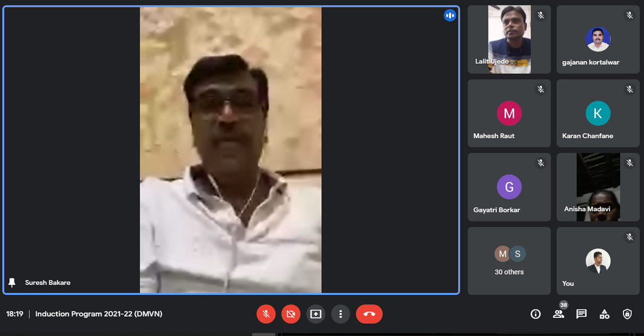This screenshot has width=644, height=336.
Task: Click the blue speaking indicator on main video
Action: [x=450, y=16]
